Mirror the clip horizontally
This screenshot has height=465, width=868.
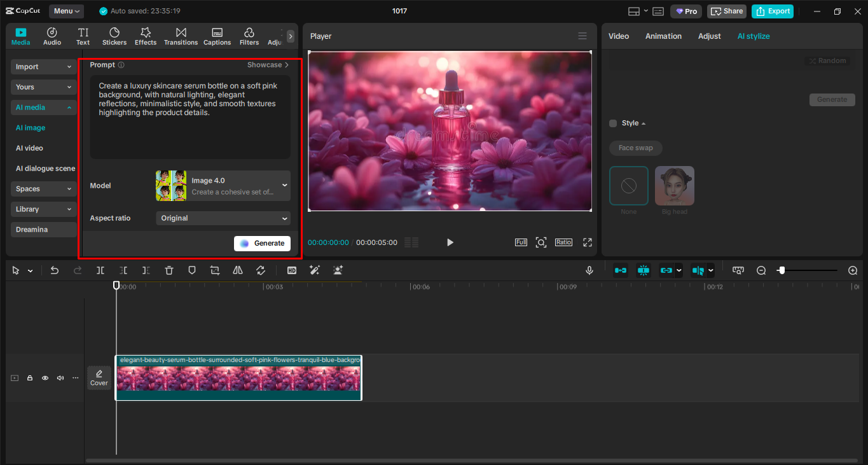(237, 270)
